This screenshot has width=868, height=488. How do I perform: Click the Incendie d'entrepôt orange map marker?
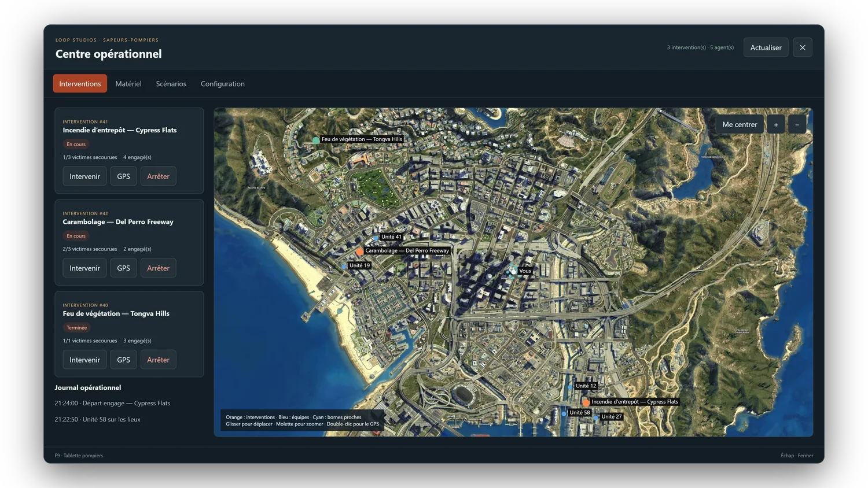coord(586,402)
